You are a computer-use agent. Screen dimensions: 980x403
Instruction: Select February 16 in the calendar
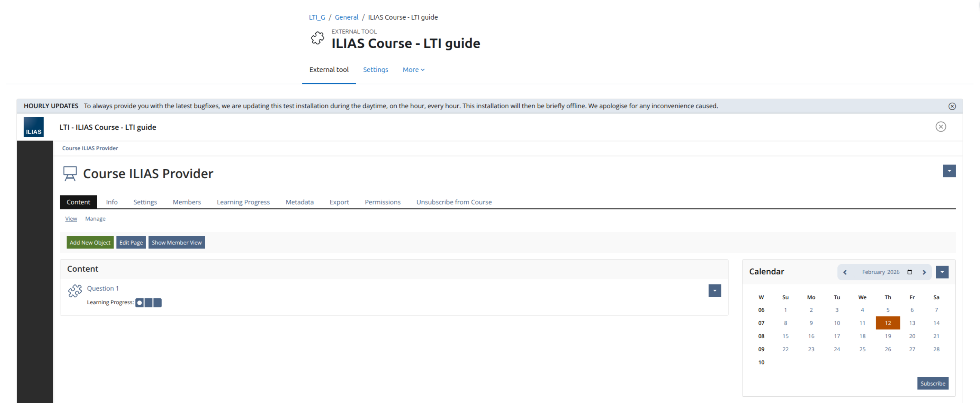click(812, 337)
